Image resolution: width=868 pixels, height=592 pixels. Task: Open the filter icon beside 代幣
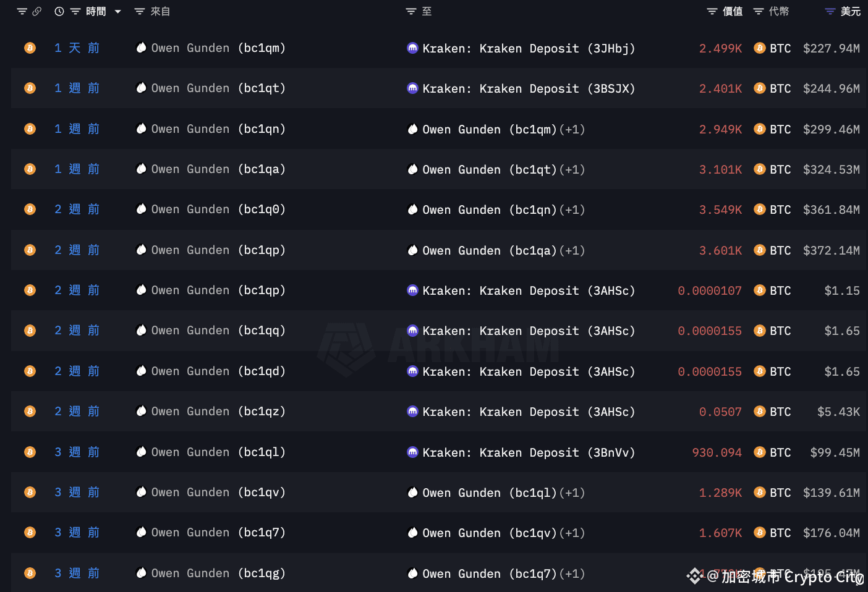tap(759, 12)
